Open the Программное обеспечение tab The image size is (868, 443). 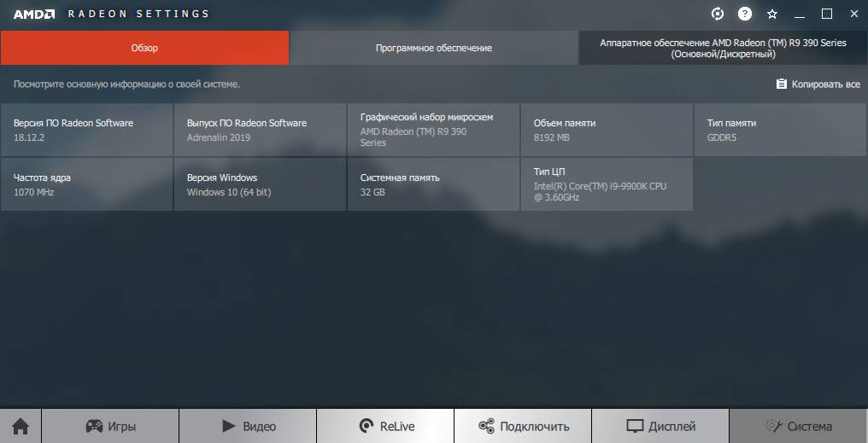pyautogui.click(x=434, y=48)
